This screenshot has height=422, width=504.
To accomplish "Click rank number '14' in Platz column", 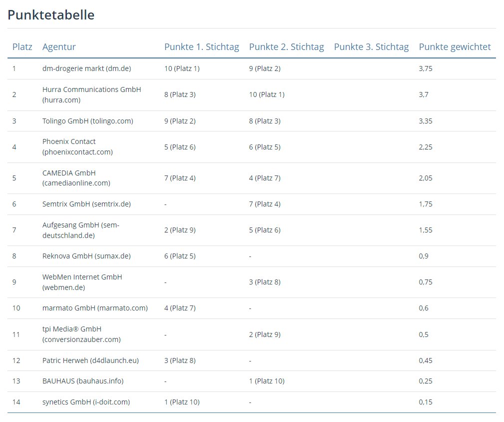I will (16, 402).
